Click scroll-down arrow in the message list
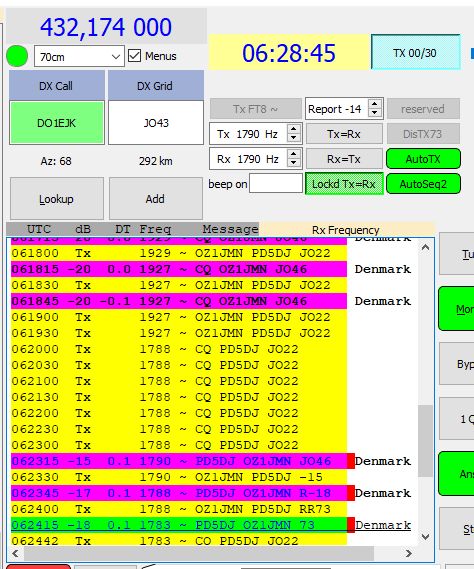 (426, 537)
